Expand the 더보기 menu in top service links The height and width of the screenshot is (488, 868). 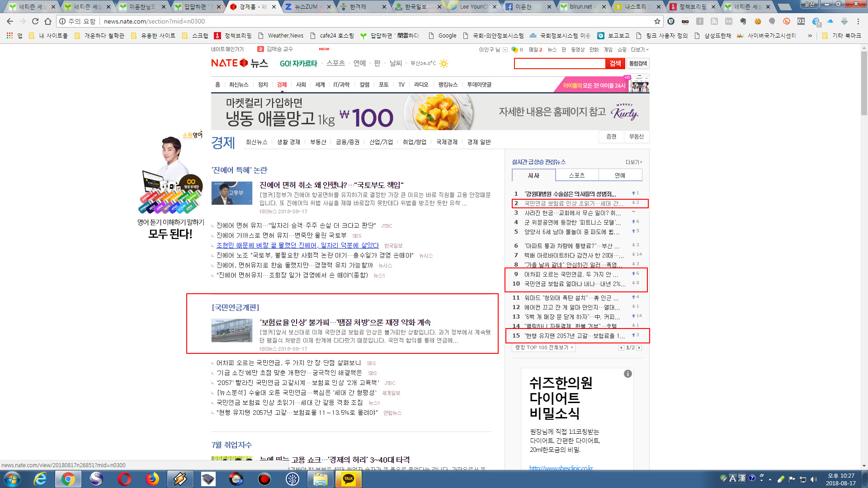(x=640, y=50)
